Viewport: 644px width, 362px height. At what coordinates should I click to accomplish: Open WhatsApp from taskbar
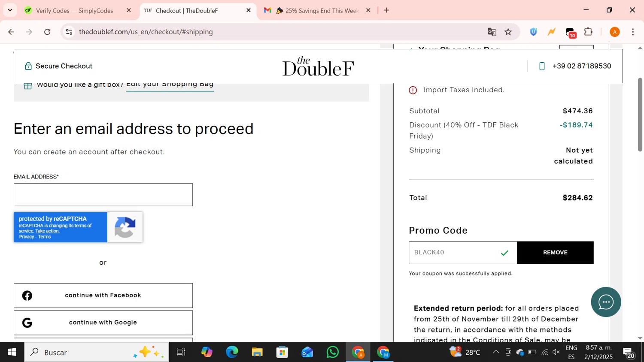click(x=333, y=352)
